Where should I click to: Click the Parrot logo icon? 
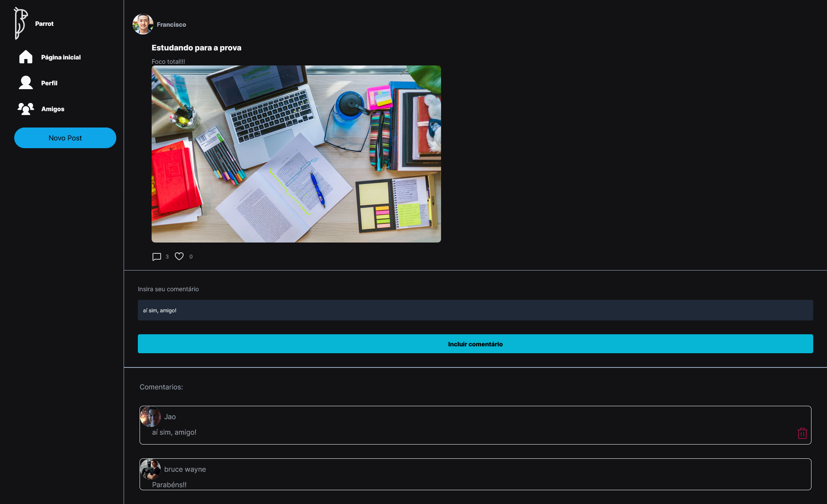point(20,23)
